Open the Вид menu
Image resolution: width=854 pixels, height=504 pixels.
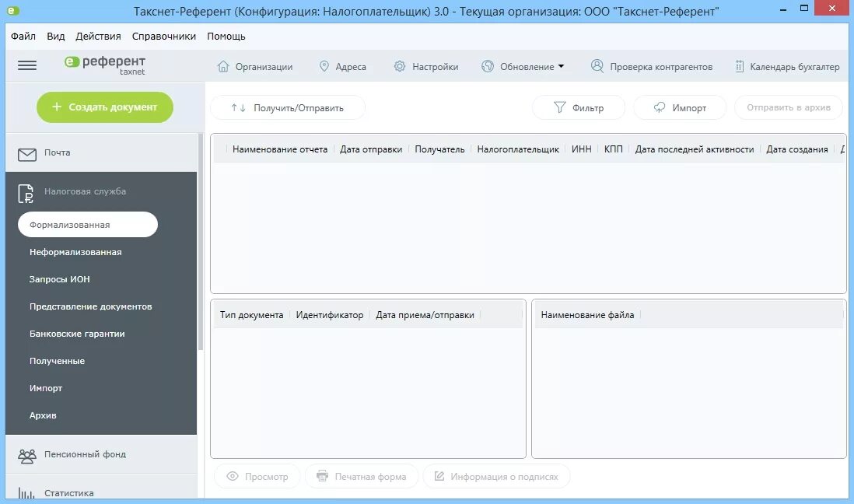click(x=55, y=37)
